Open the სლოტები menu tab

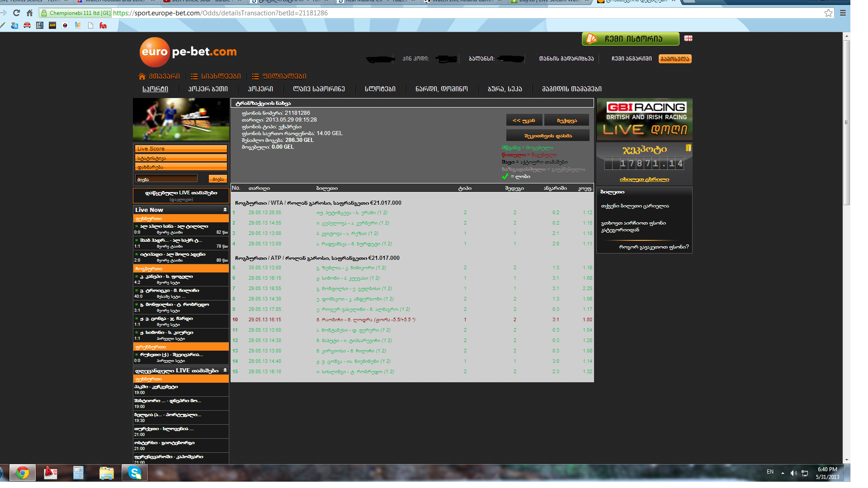380,89
